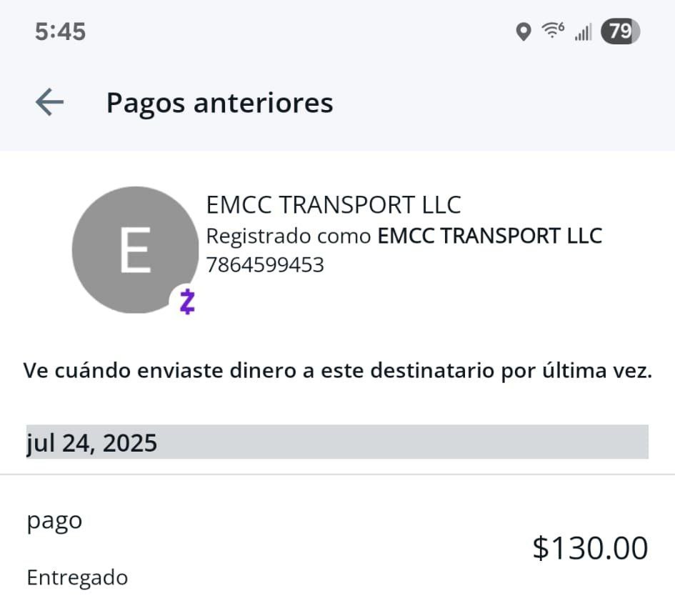The width and height of the screenshot is (675, 616).
Task: Tap the pago label
Action: tap(54, 520)
